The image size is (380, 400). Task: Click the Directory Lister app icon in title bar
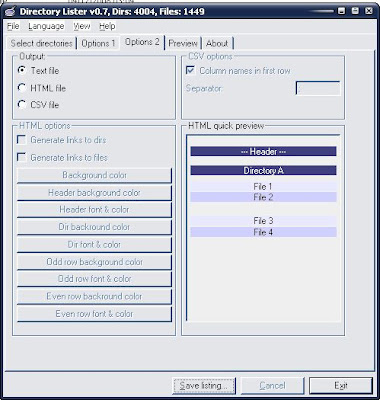11,12
